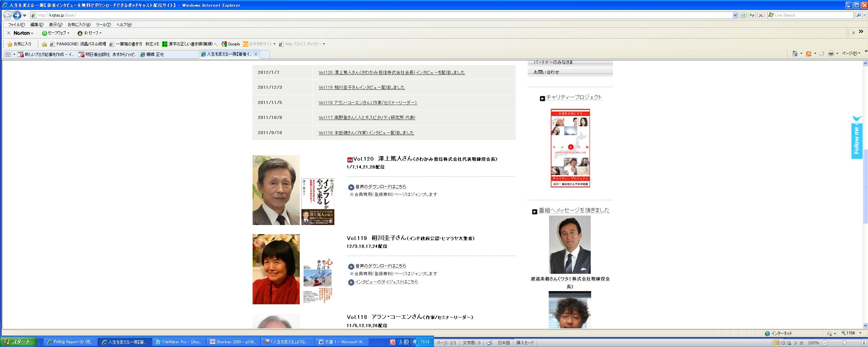Click the Print icon in command bar
Image resolution: width=868 pixels, height=347 pixels.
coord(831,54)
